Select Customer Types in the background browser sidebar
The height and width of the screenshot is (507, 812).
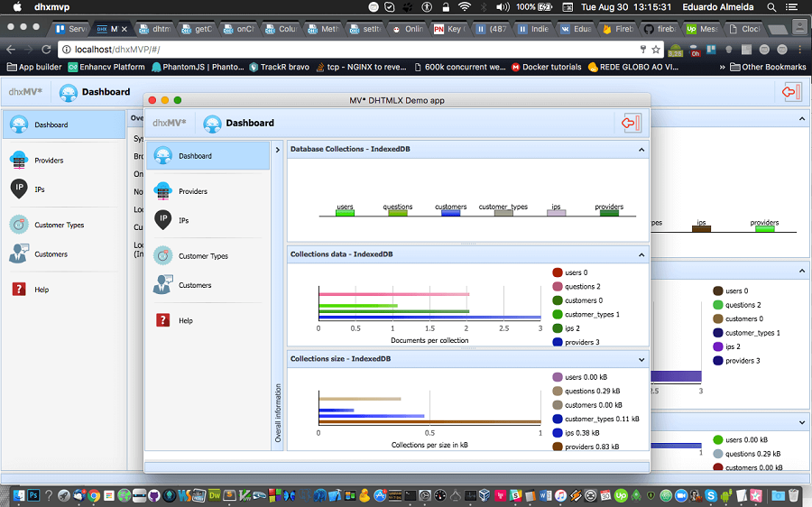point(64,225)
